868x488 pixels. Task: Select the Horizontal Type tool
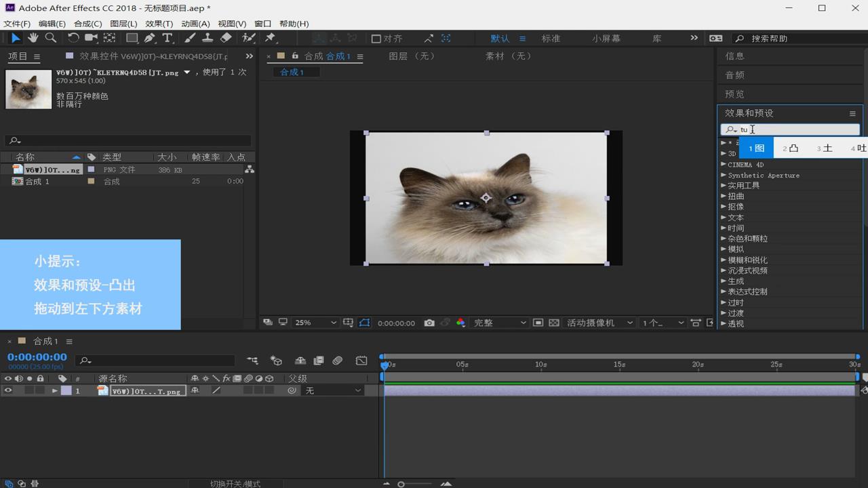coord(167,38)
